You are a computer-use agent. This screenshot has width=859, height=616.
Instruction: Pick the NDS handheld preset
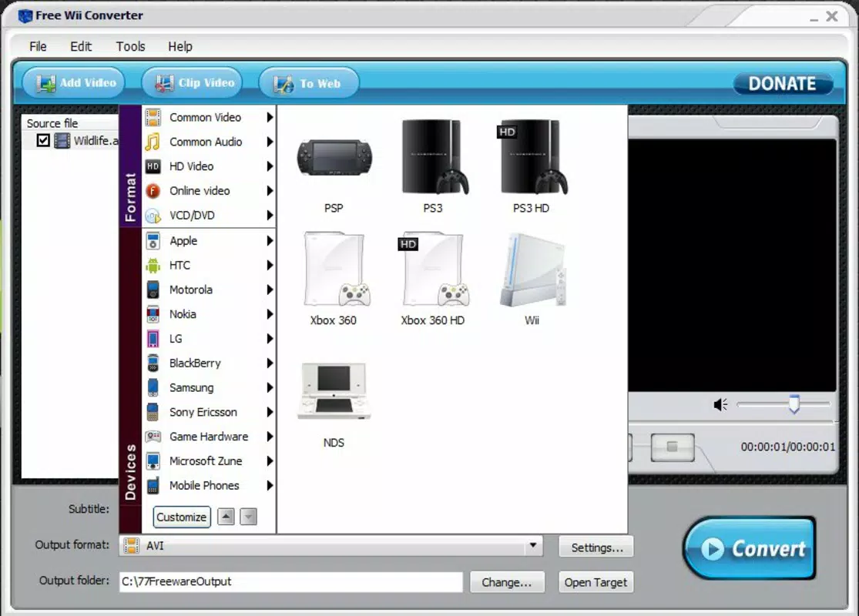pos(334,391)
